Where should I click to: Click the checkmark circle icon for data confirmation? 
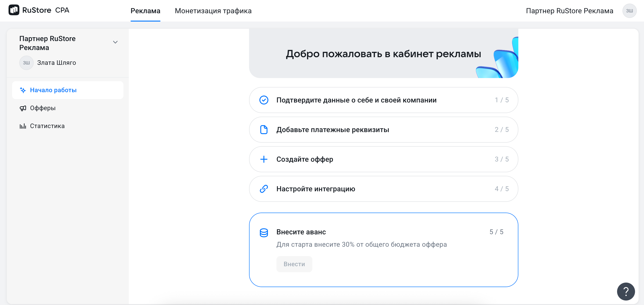click(x=264, y=100)
